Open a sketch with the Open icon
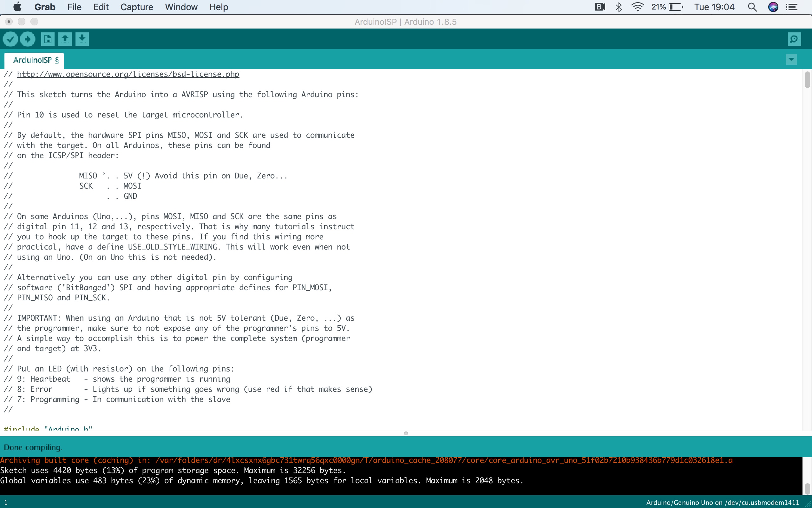The width and height of the screenshot is (812, 508). [65, 39]
